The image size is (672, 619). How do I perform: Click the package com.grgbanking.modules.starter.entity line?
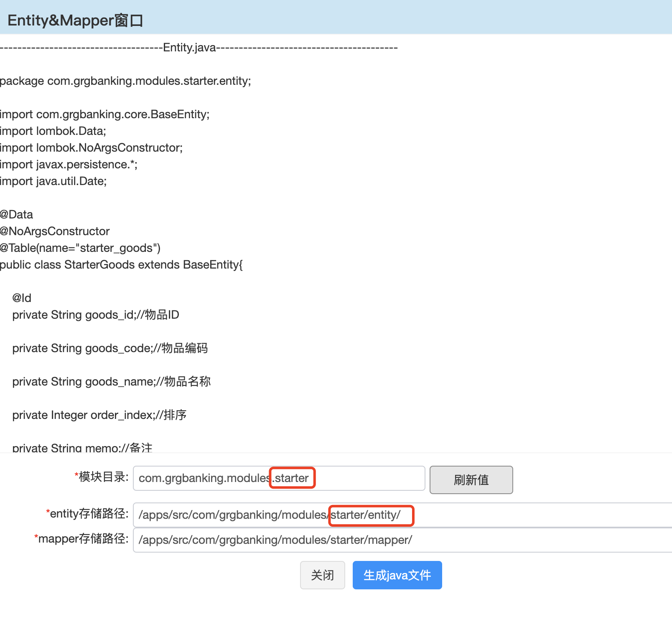(125, 81)
